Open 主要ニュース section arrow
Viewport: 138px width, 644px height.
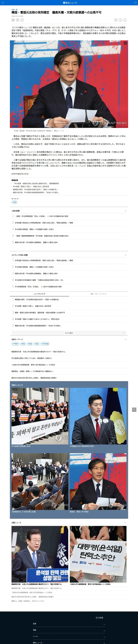[x=125, y=522]
